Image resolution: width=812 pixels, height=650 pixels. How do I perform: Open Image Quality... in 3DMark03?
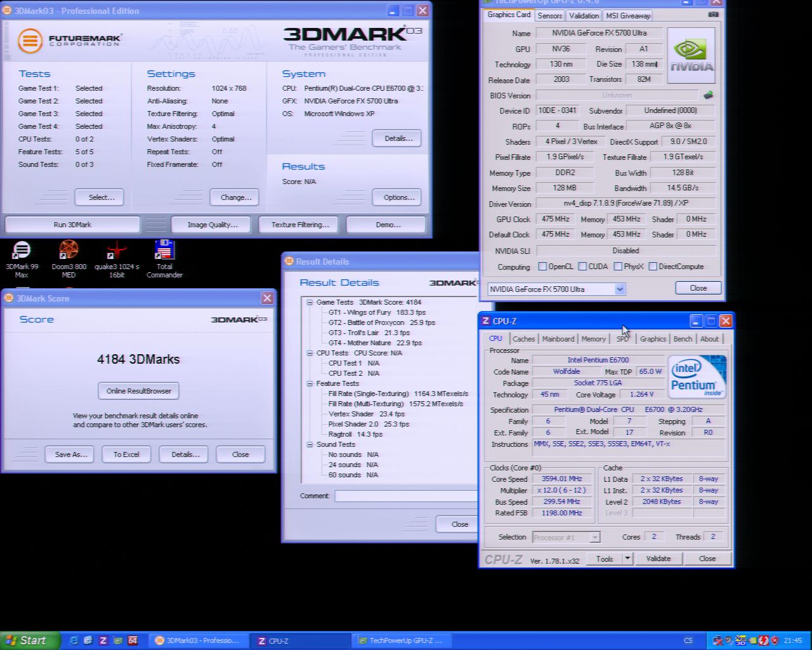[x=212, y=225]
